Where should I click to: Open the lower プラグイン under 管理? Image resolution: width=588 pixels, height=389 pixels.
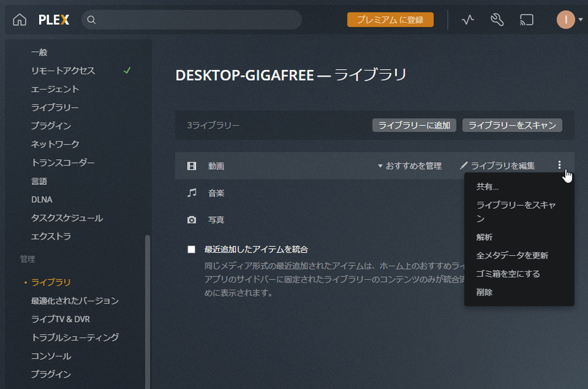click(51, 374)
